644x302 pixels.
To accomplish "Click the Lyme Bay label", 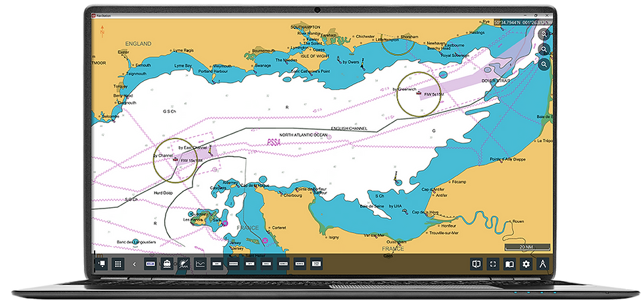I will pos(183,65).
